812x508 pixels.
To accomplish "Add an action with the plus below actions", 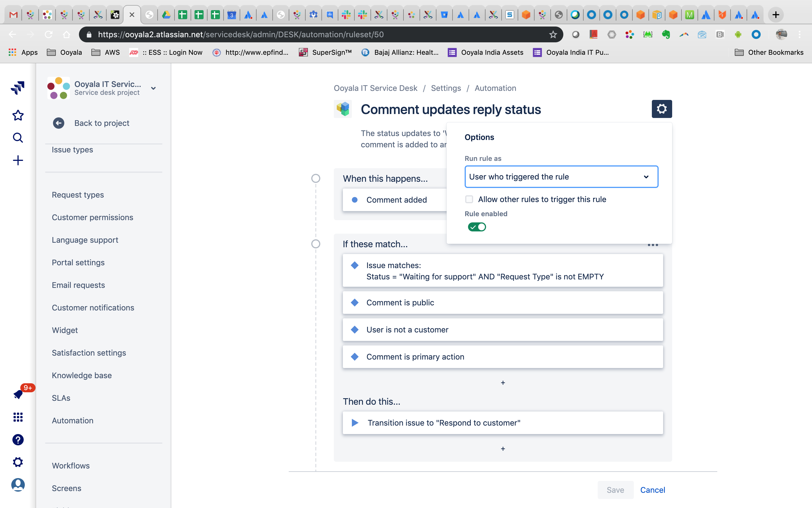I will pyautogui.click(x=503, y=448).
